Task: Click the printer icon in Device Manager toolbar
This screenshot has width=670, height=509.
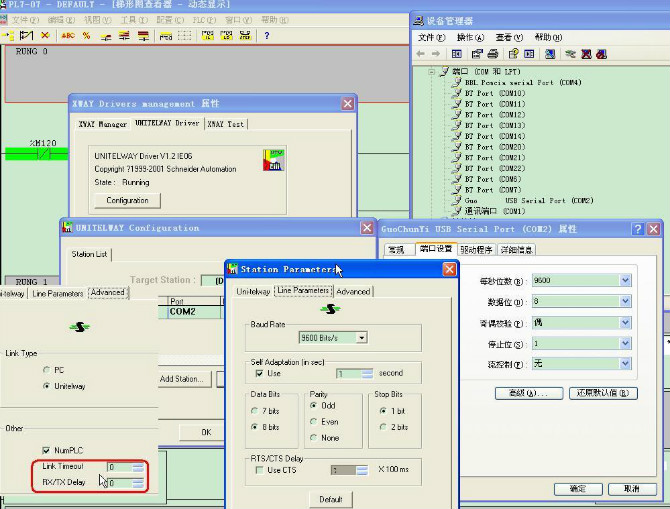Action: (x=494, y=54)
